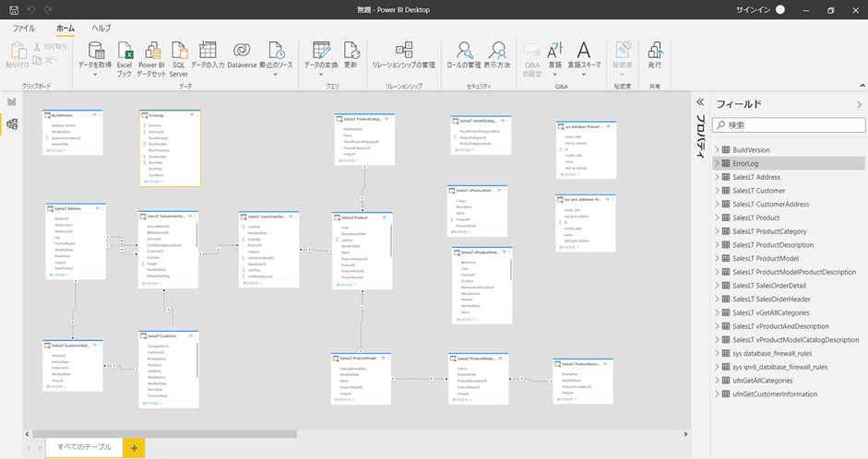Add new layout tab with plus button

(134, 448)
